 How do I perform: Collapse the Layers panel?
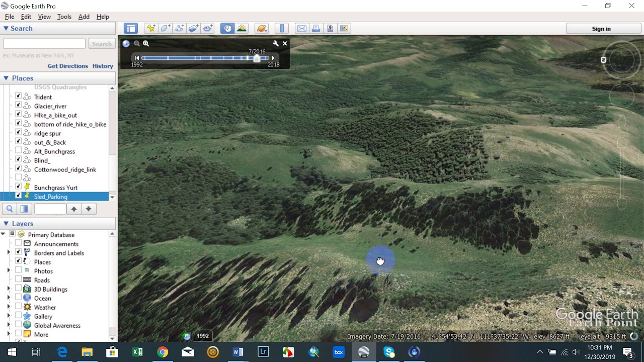6,224
